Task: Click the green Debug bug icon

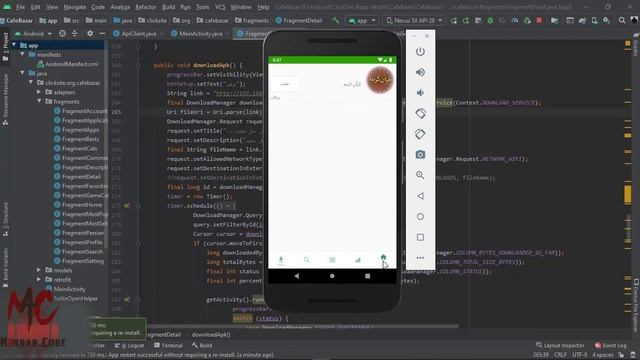Action: pos(490,20)
